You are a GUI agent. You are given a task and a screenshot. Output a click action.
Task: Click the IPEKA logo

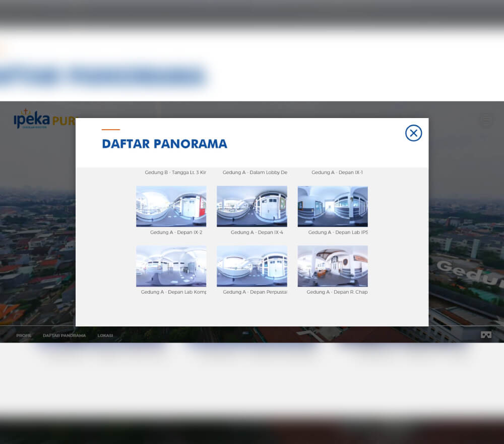32,120
